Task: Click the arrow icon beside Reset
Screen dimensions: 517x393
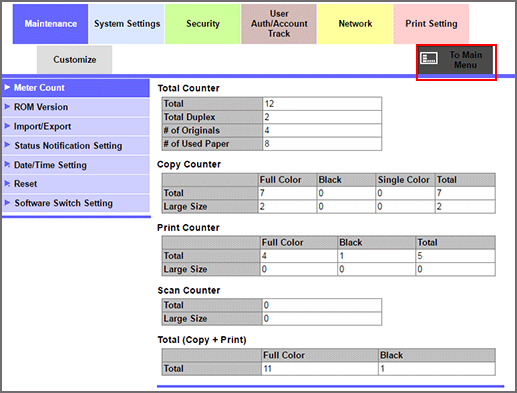Action: click(x=7, y=183)
